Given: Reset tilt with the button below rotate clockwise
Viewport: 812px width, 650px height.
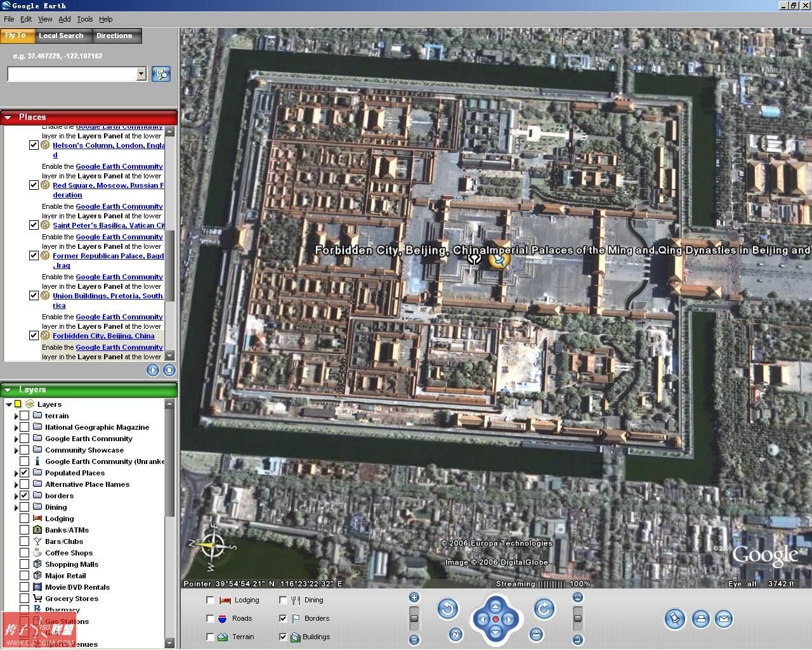Looking at the screenshot, I should [537, 634].
